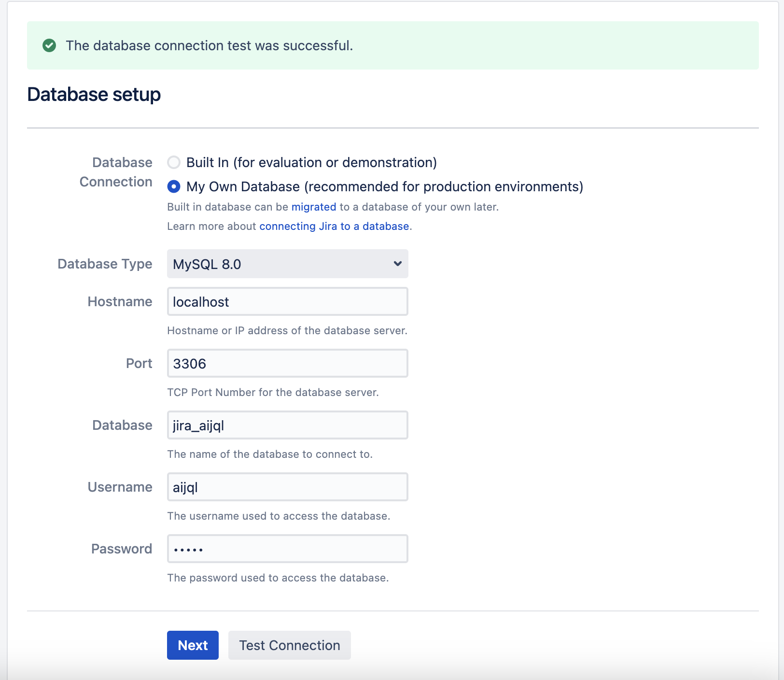This screenshot has width=784, height=680.
Task: Click the password used to access help text
Action: (278, 578)
